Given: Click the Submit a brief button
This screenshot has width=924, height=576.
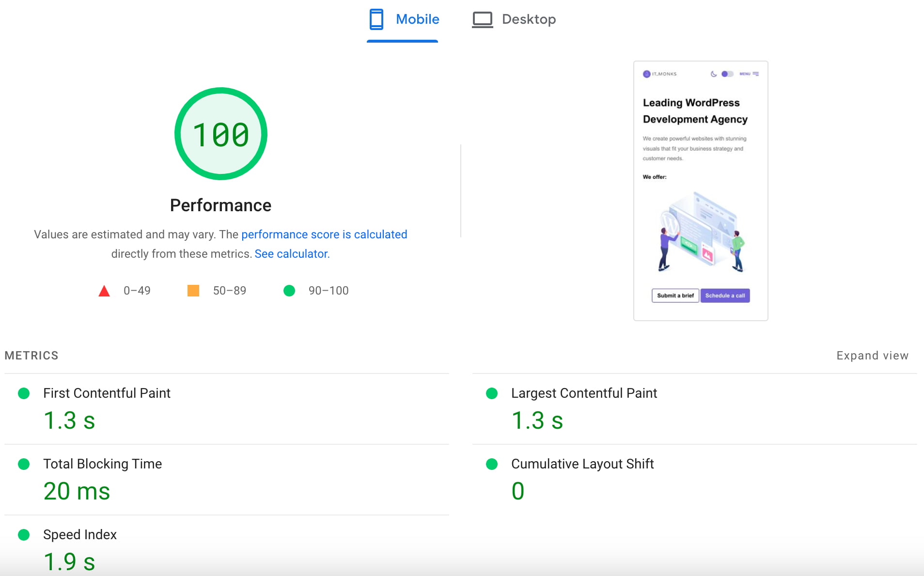Looking at the screenshot, I should pyautogui.click(x=675, y=296).
